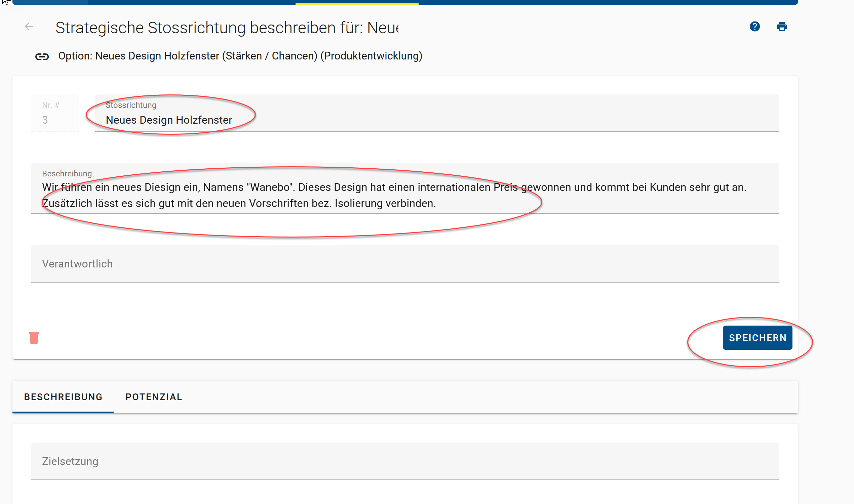Viewport: 854px width, 504px height.
Task: Delete entry with the red trash icon
Action: coord(34,338)
